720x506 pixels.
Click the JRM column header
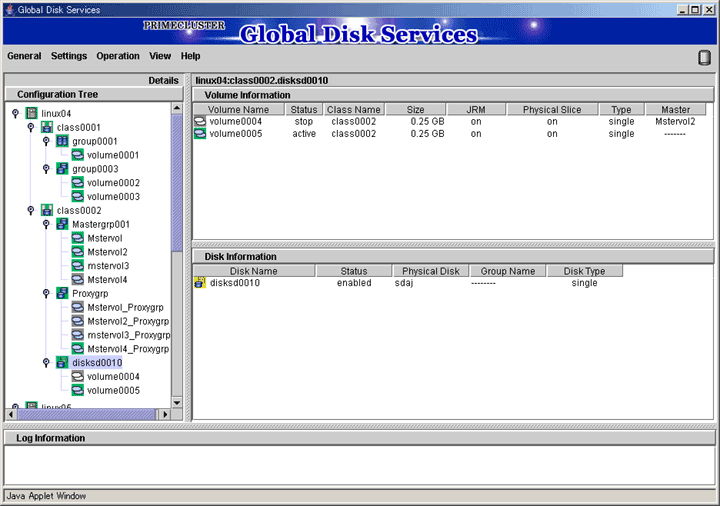click(x=476, y=109)
